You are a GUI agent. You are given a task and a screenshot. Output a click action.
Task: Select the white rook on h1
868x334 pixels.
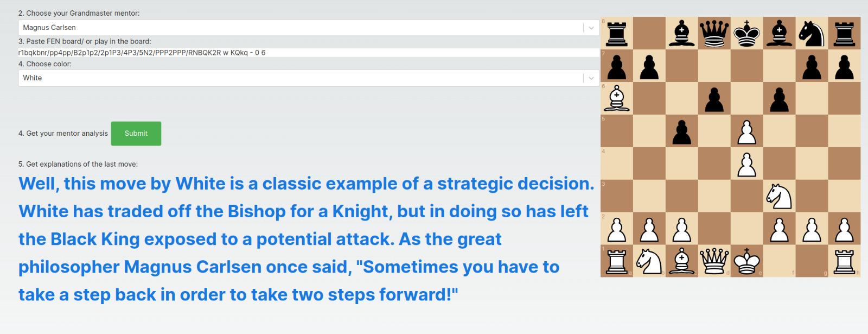845,261
